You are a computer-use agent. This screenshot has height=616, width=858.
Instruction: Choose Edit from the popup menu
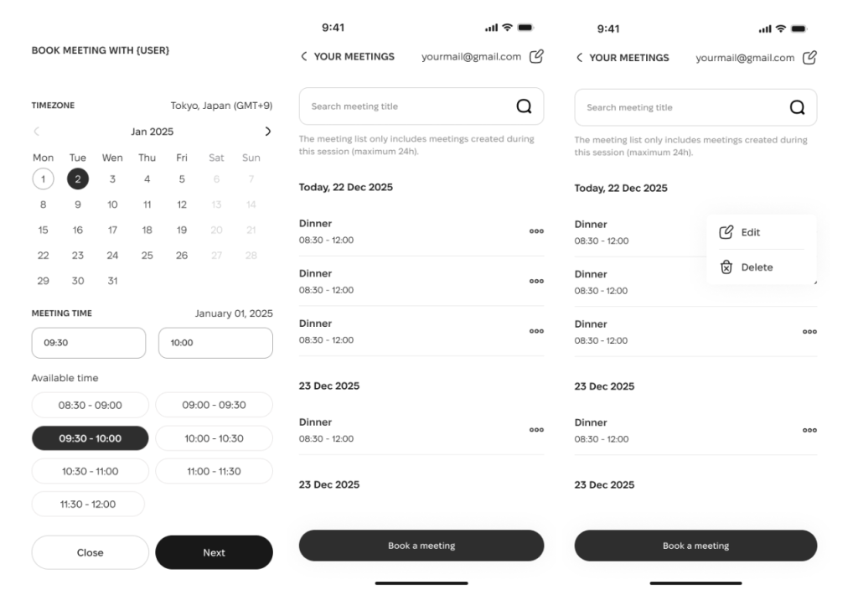750,232
